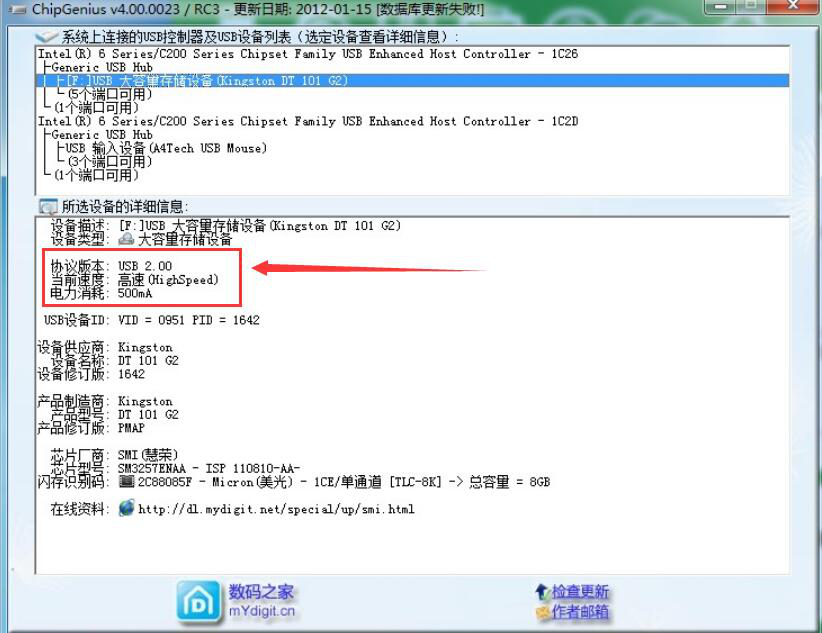Select the 5个端口可用 row
822x633 pixels.
point(110,94)
